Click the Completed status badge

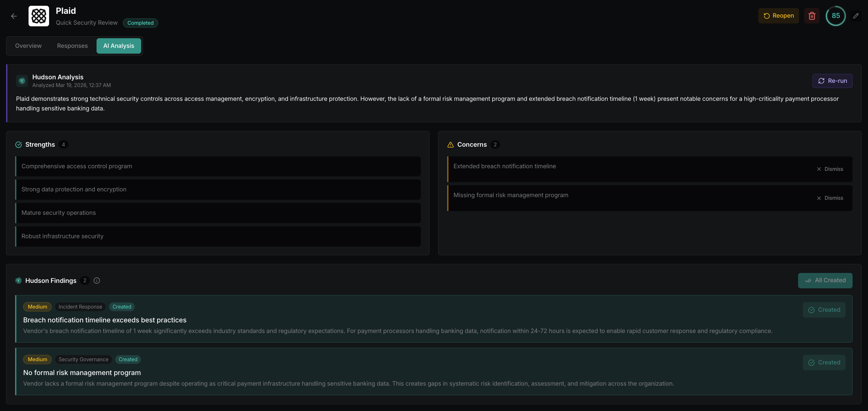[140, 23]
